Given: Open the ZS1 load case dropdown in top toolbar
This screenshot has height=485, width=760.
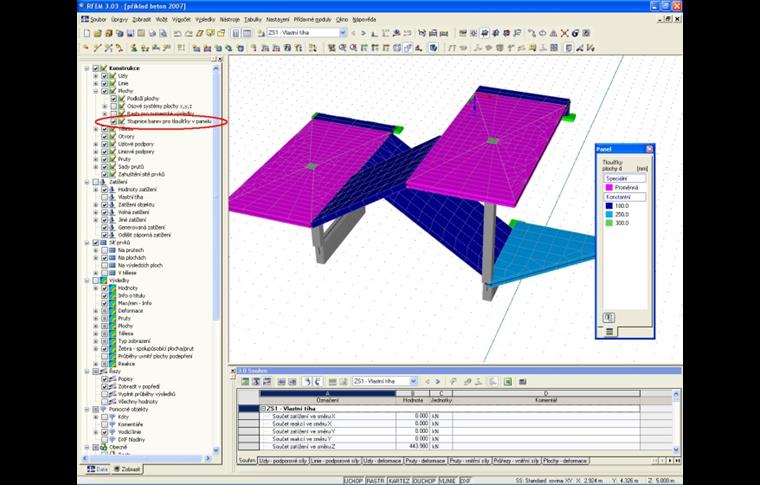Looking at the screenshot, I should [x=343, y=33].
